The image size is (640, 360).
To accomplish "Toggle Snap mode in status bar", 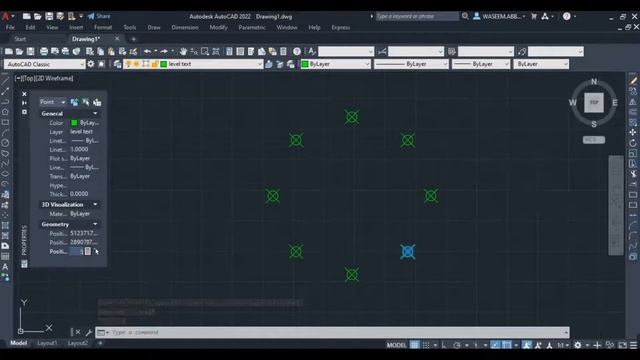I will tap(426, 345).
